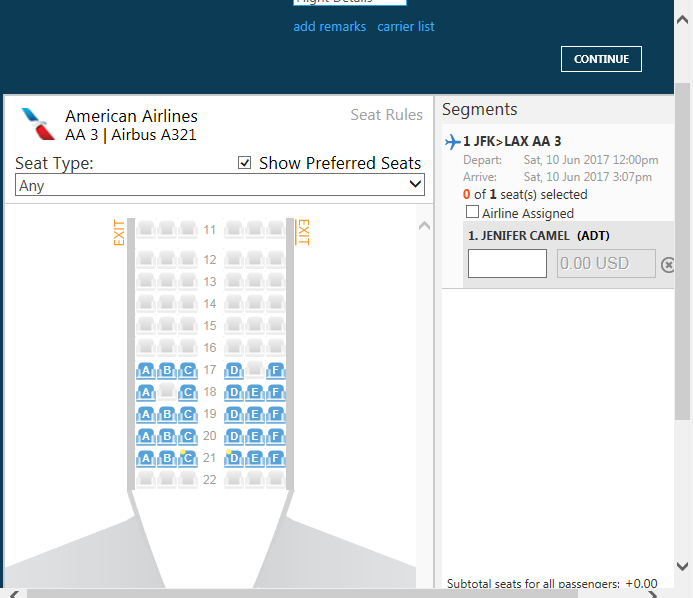Pick window seat 19F
The height and width of the screenshot is (598, 693).
click(276, 415)
